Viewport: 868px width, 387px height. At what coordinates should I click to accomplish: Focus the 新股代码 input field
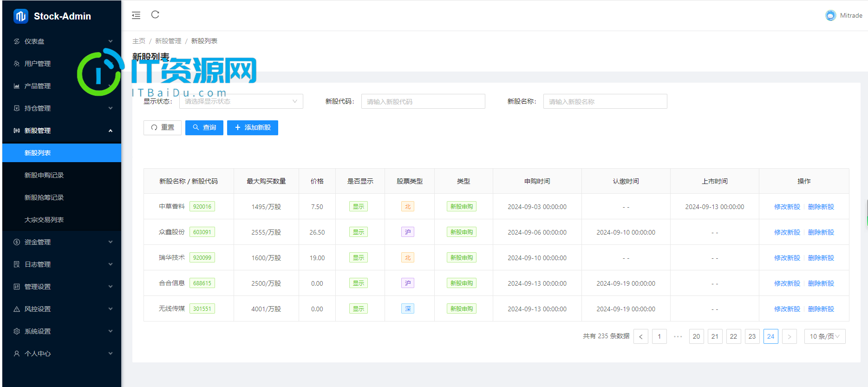pos(423,101)
